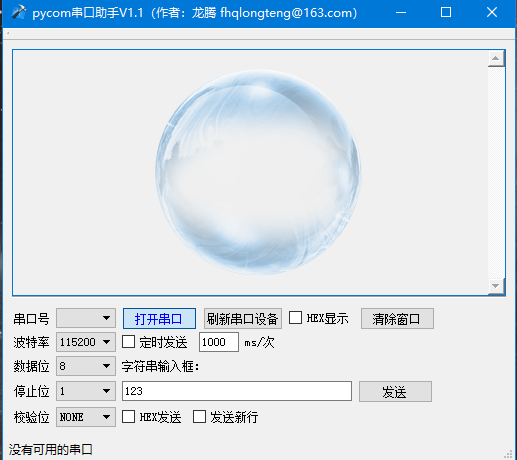
Task: Open the 波特率 115200 baud rate dropdown
Action: coord(86,342)
